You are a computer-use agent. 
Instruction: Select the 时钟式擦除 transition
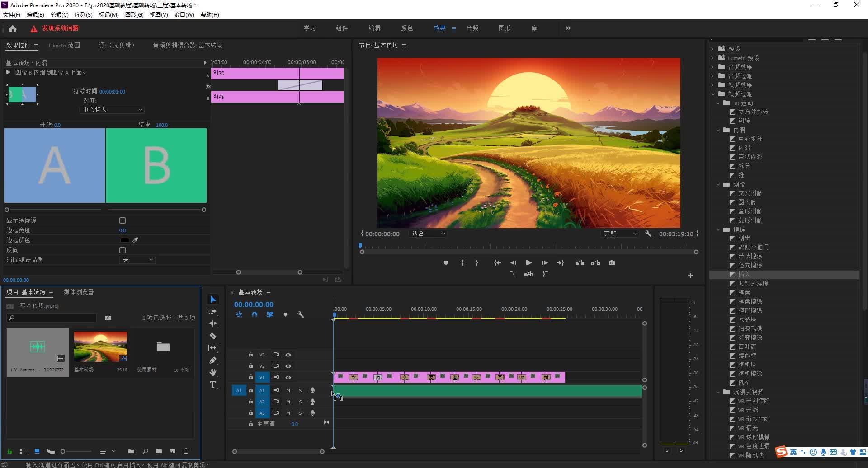coord(753,284)
